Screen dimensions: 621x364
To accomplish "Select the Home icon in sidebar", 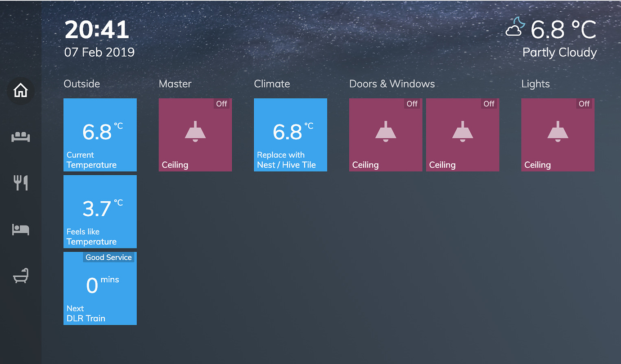I will 21,91.
